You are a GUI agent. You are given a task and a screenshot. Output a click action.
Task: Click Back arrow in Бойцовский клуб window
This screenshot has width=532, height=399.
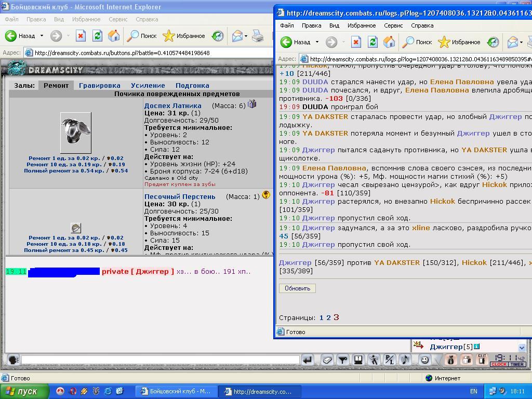click(x=11, y=36)
